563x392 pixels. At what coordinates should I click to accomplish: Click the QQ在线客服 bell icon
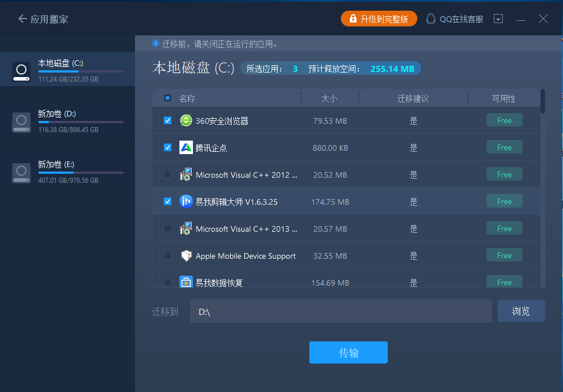point(430,19)
